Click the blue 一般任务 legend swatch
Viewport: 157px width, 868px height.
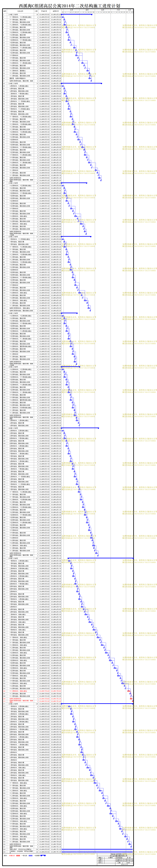[30, 855]
